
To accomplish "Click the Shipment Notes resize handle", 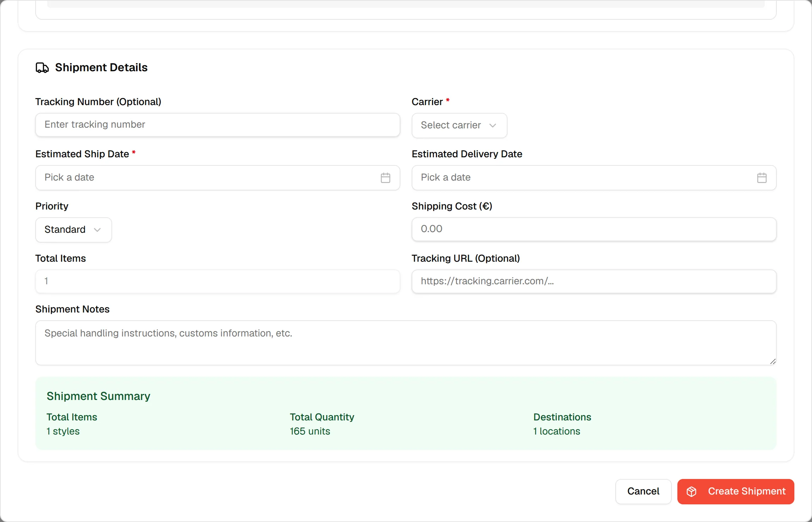I will tap(773, 361).
